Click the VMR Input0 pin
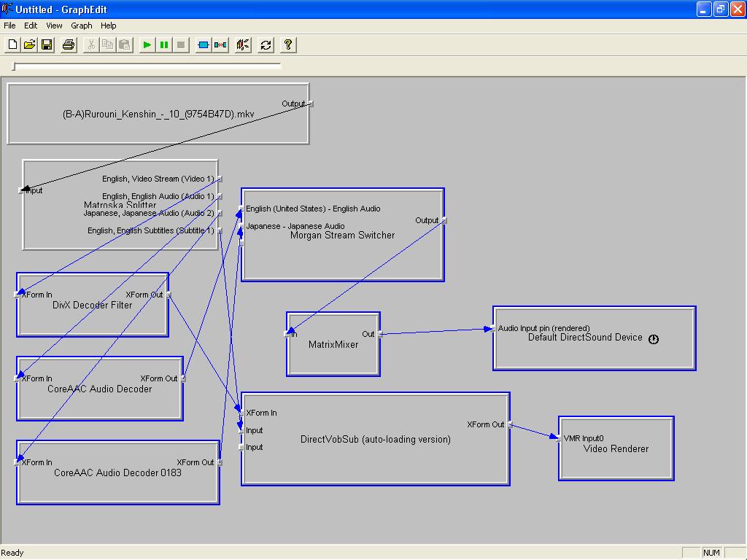 click(x=560, y=438)
